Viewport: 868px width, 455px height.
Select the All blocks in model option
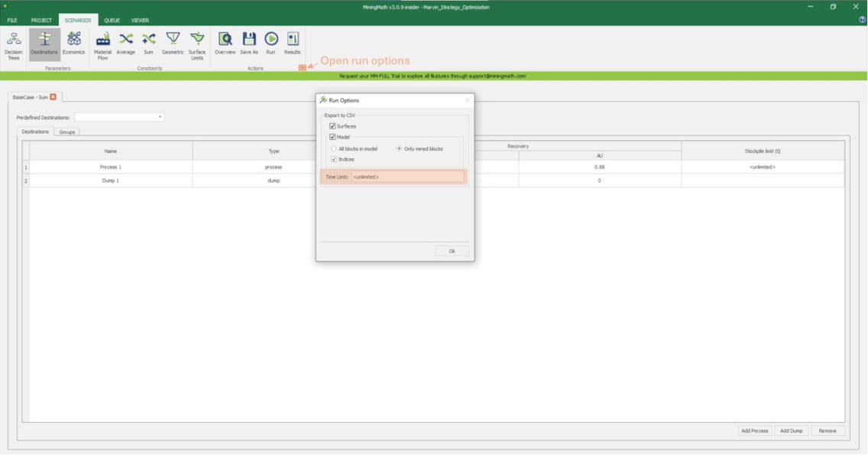[x=334, y=148]
